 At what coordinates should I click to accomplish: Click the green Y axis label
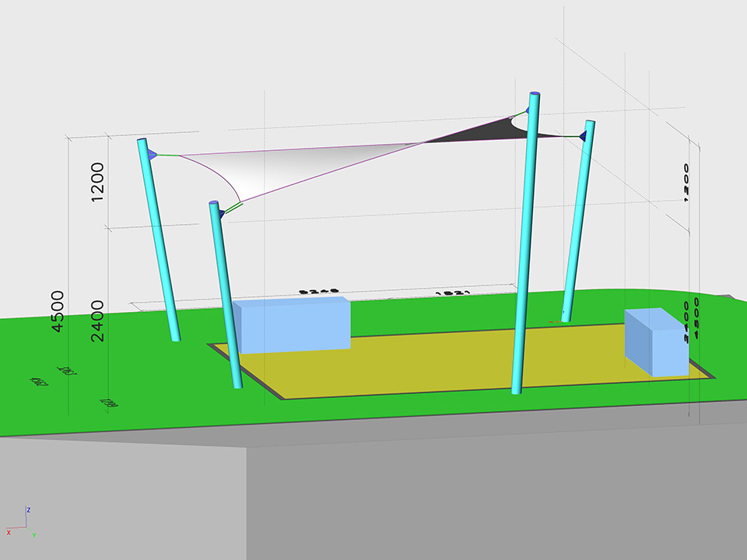click(x=34, y=535)
